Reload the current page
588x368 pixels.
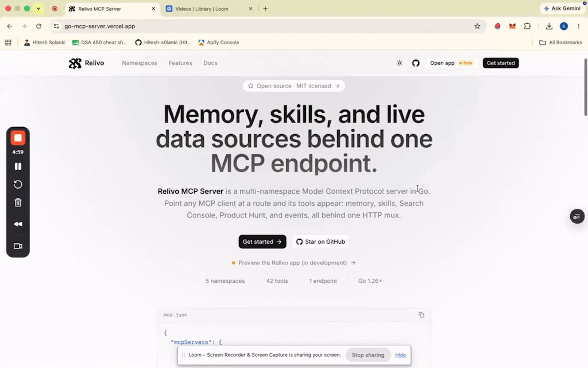click(x=39, y=26)
